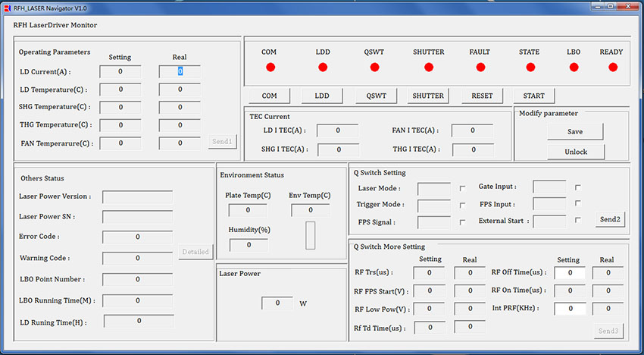Click the vertical Env Temp level gauge
644x355 pixels.
(311, 235)
